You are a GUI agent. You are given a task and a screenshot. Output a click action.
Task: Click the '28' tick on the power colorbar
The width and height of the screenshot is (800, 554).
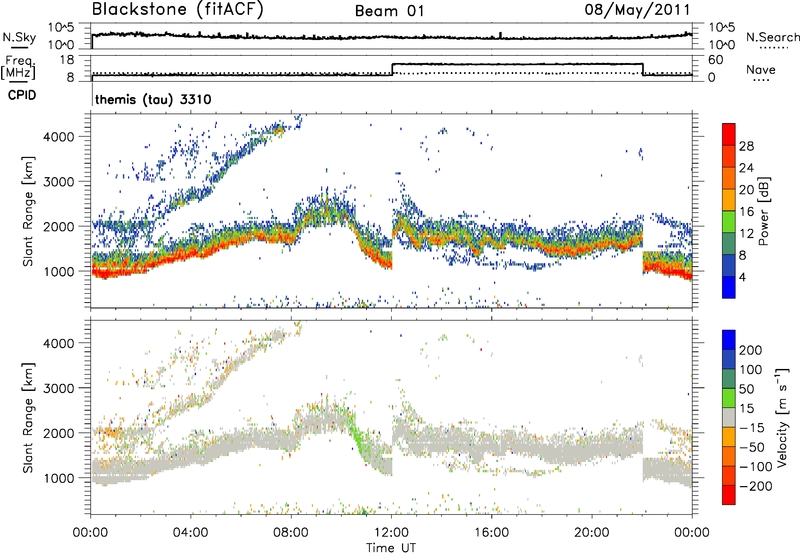[746, 146]
